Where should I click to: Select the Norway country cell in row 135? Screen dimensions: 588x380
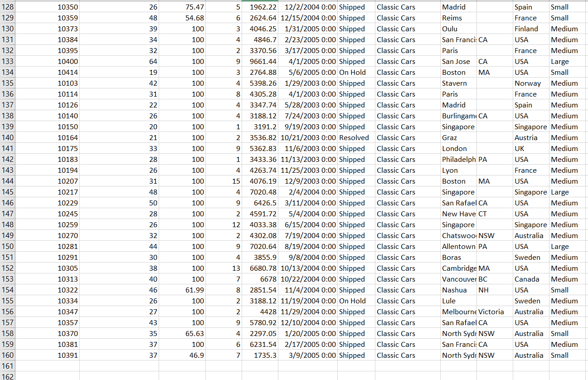pyautogui.click(x=528, y=83)
